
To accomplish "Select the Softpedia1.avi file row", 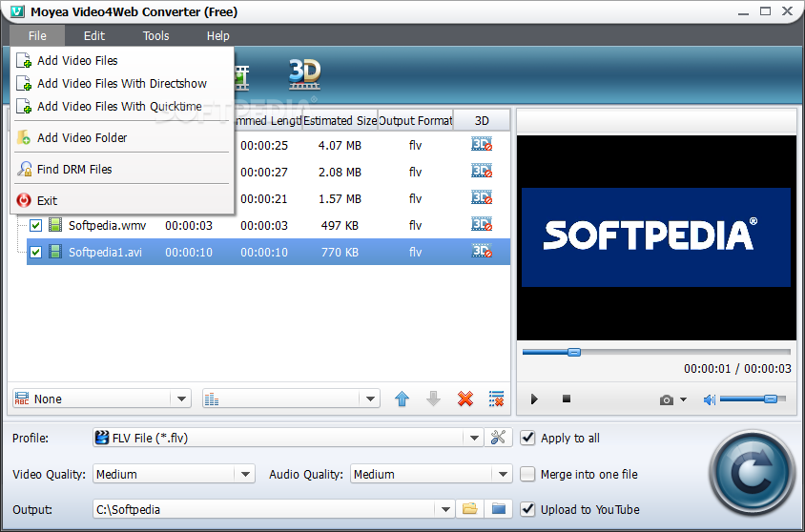I will click(268, 252).
